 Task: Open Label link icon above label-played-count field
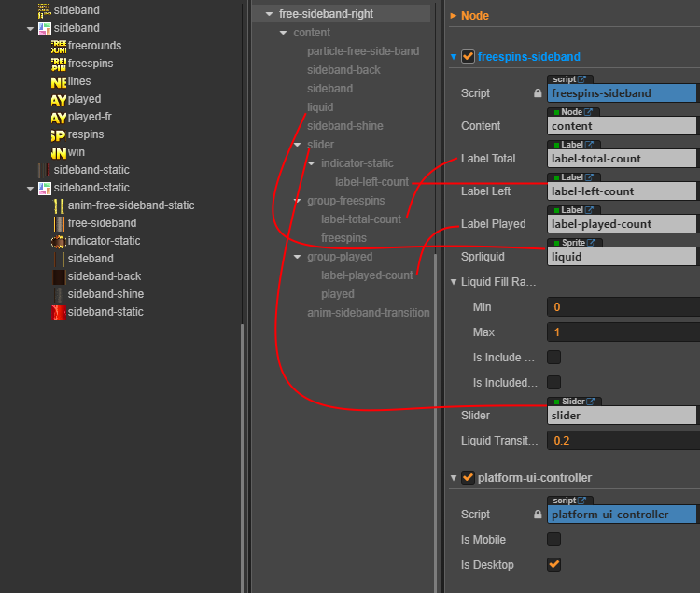589,209
